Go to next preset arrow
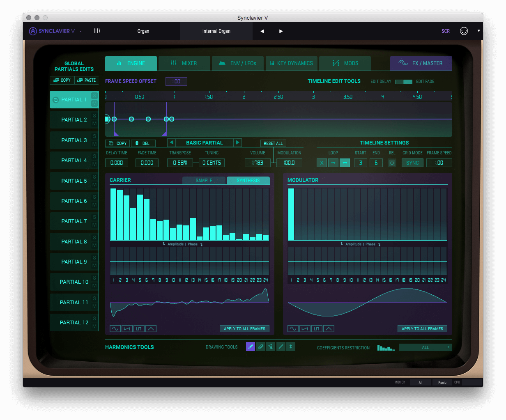 point(281,31)
